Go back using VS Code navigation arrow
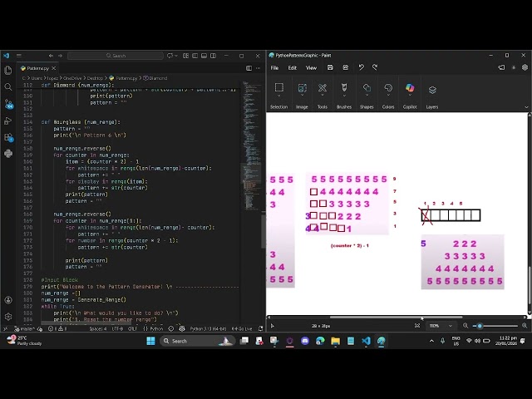This screenshot has width=532, height=399. [51, 56]
